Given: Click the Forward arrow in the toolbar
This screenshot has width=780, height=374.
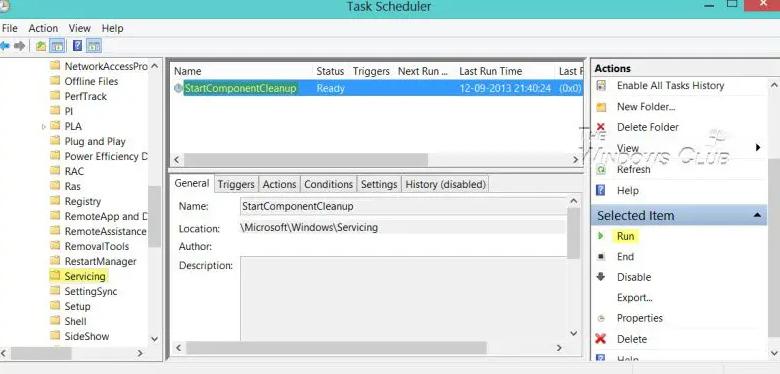Looking at the screenshot, I should point(19,46).
